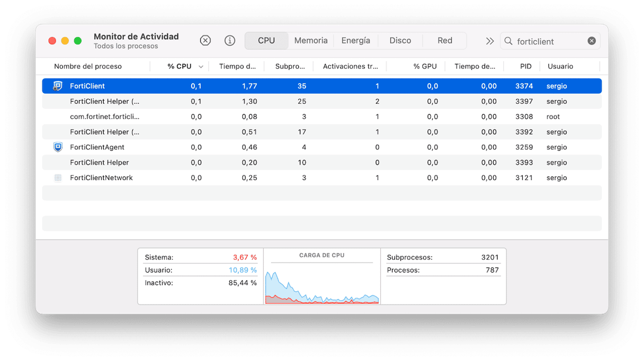Switch to the Red tab
The height and width of the screenshot is (361, 644).
(x=445, y=41)
